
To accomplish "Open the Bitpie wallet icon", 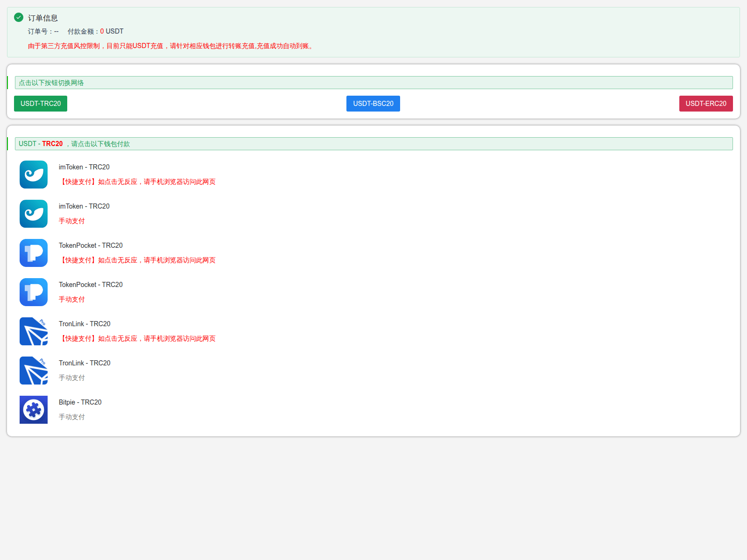I will pos(34,410).
